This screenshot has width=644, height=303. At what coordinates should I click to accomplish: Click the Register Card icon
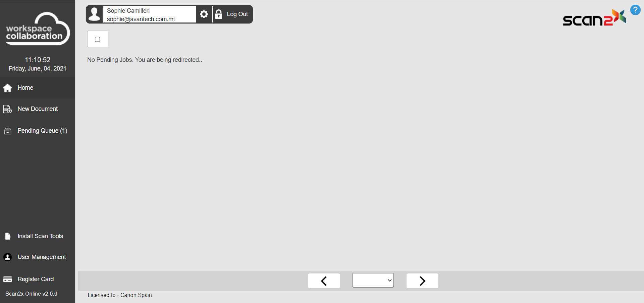click(7, 279)
